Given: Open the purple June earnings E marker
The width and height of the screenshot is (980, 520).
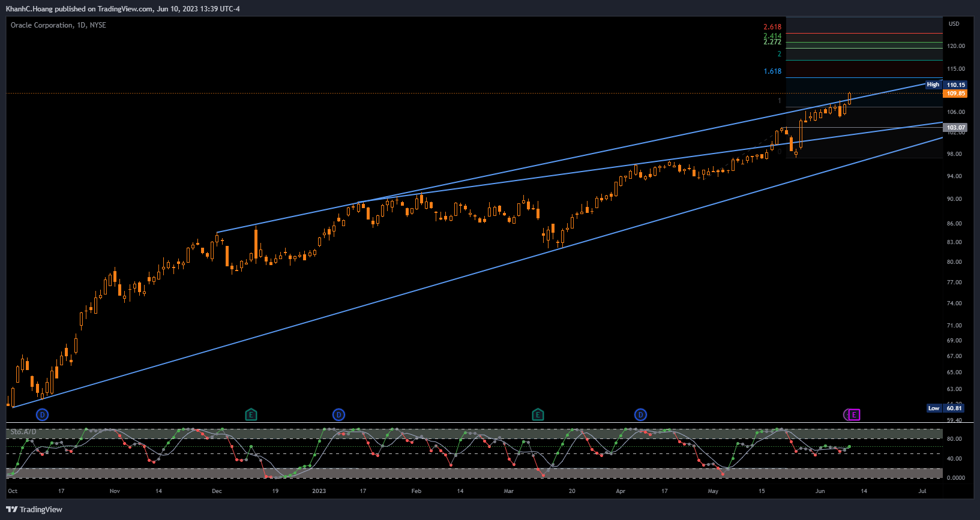Looking at the screenshot, I should coord(854,414).
